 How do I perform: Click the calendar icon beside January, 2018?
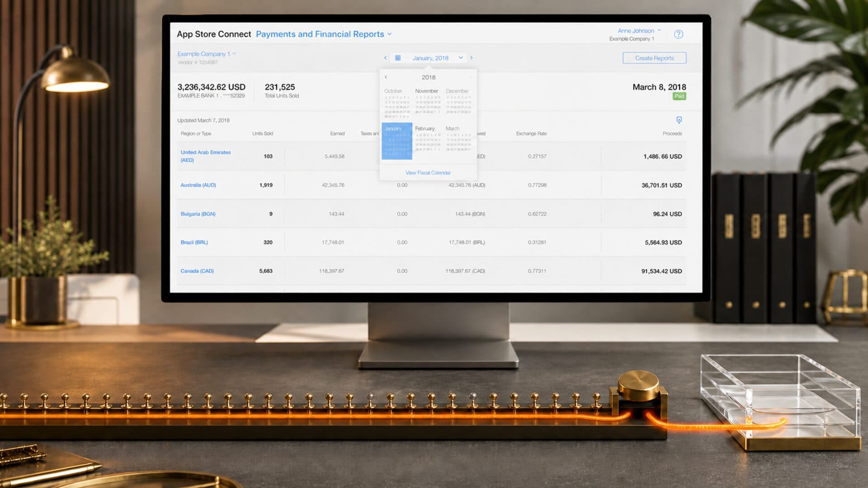(398, 58)
